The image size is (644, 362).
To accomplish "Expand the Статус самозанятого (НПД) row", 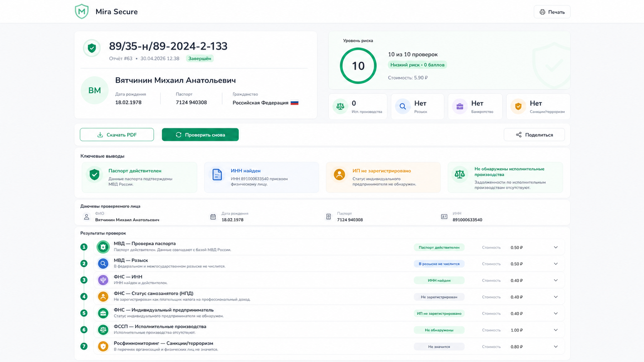I will coord(556,297).
